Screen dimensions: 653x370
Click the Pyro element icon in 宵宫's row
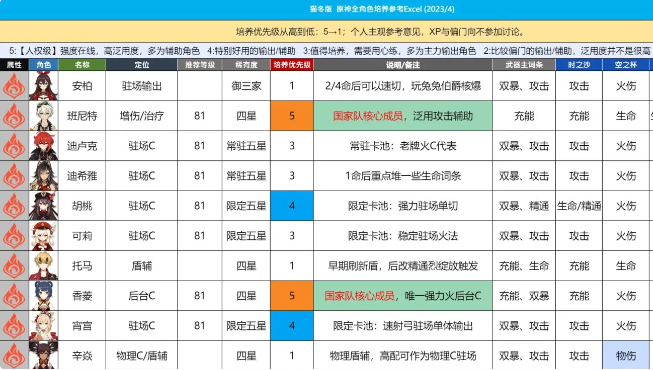pyautogui.click(x=14, y=326)
